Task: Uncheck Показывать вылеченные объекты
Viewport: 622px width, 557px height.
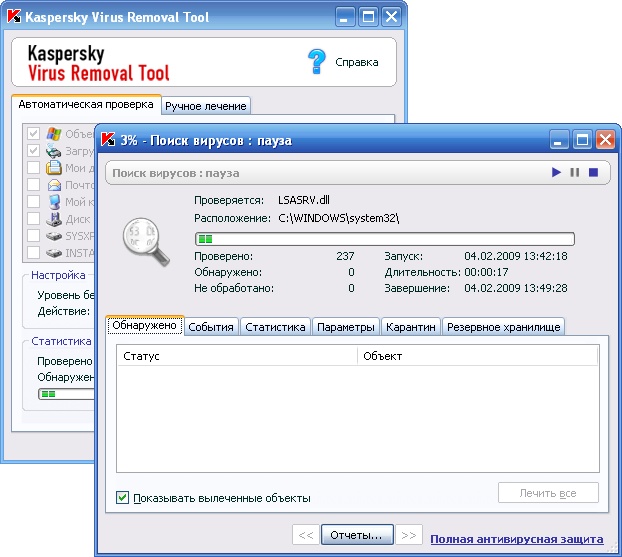Action: click(122, 497)
